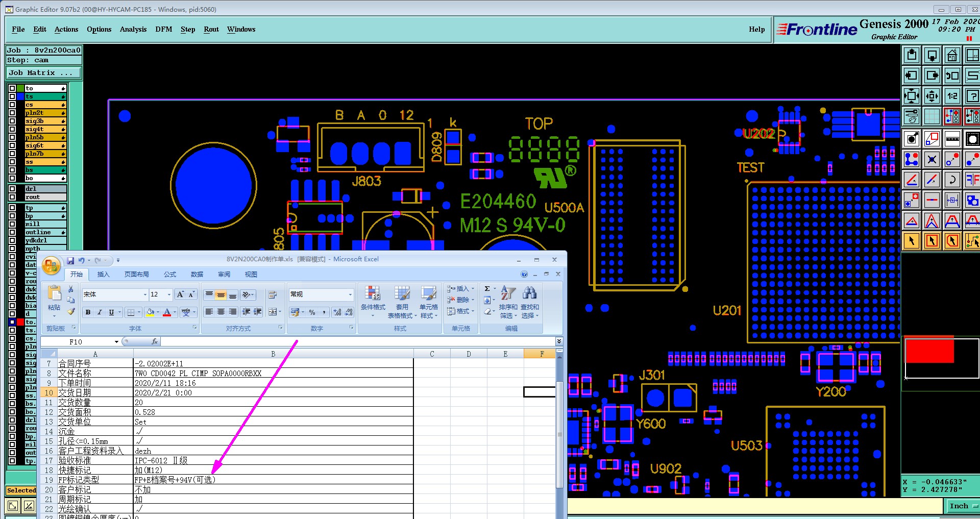
Task: Open the fill color dropdown arrow
Action: pos(158,312)
